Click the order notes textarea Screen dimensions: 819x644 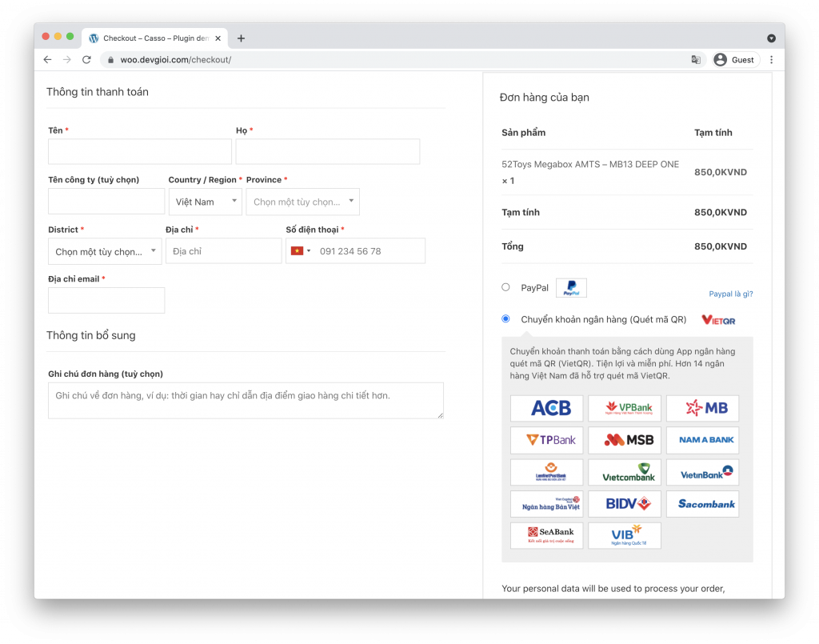246,401
